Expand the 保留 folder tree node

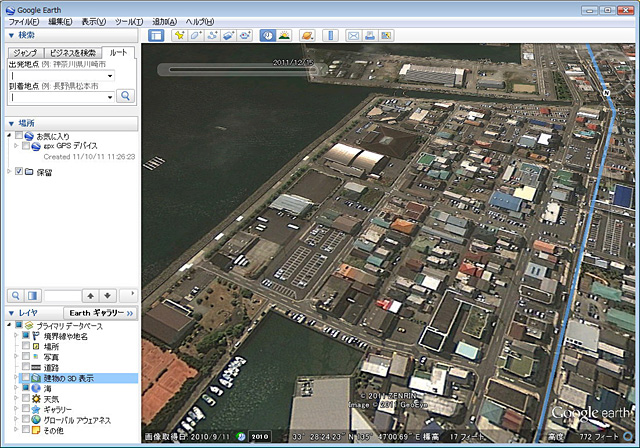point(9,172)
